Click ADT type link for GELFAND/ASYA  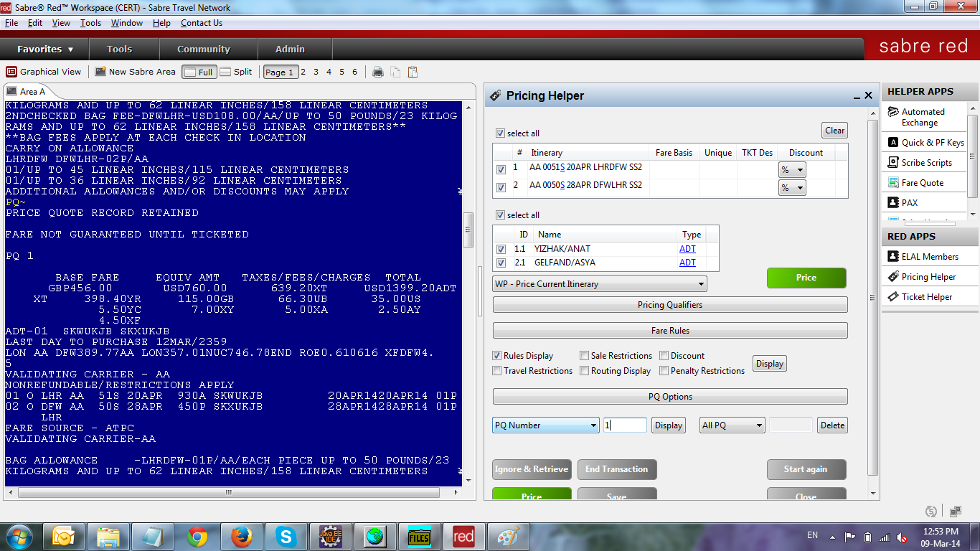pyautogui.click(x=687, y=263)
